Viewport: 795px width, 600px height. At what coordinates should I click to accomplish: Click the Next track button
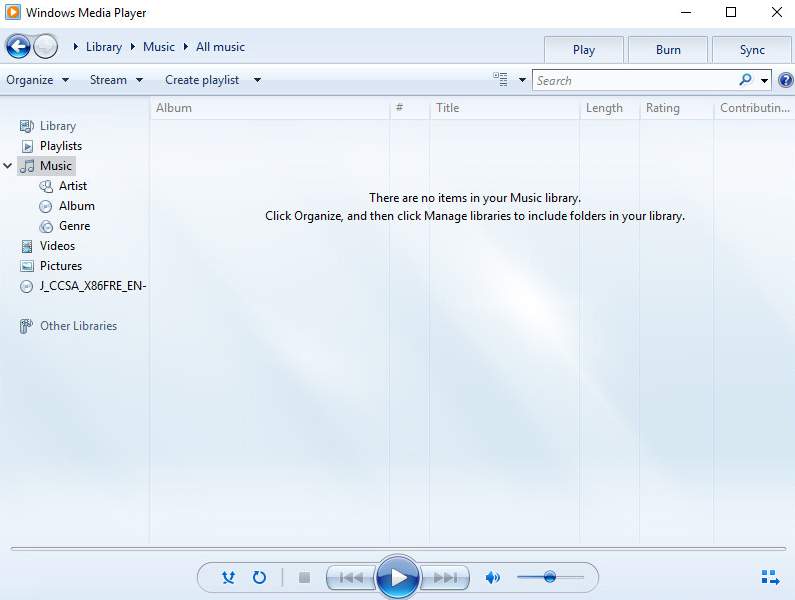click(445, 577)
